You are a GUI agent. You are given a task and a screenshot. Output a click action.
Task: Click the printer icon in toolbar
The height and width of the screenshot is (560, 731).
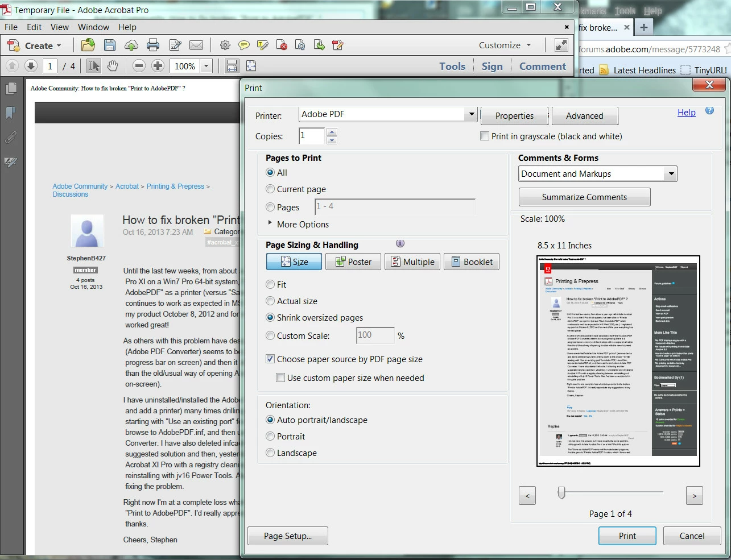click(153, 45)
